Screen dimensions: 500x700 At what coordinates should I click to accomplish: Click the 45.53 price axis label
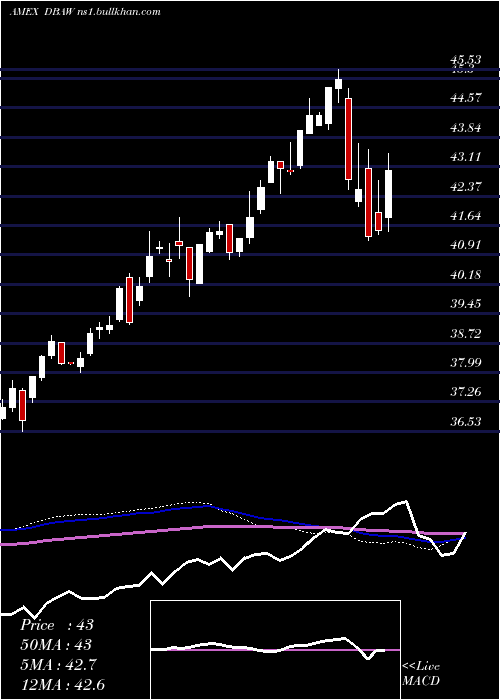click(467, 59)
